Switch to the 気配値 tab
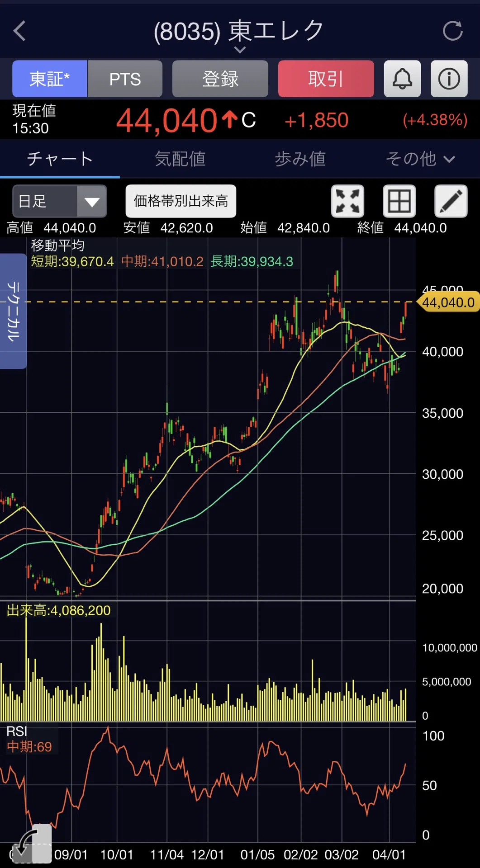This screenshot has height=868, width=480. [180, 159]
